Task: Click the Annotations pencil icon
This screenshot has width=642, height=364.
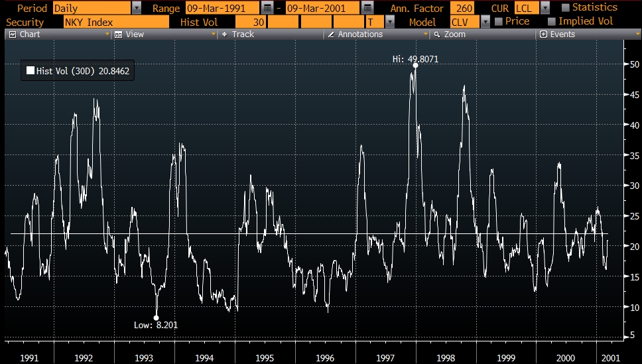Action: click(x=331, y=34)
